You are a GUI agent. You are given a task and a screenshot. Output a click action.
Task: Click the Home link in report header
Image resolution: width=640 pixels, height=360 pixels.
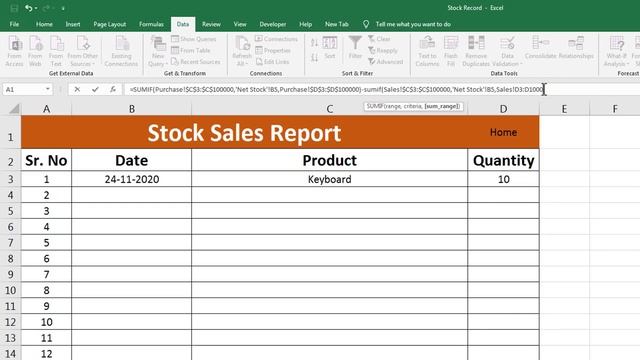(503, 132)
